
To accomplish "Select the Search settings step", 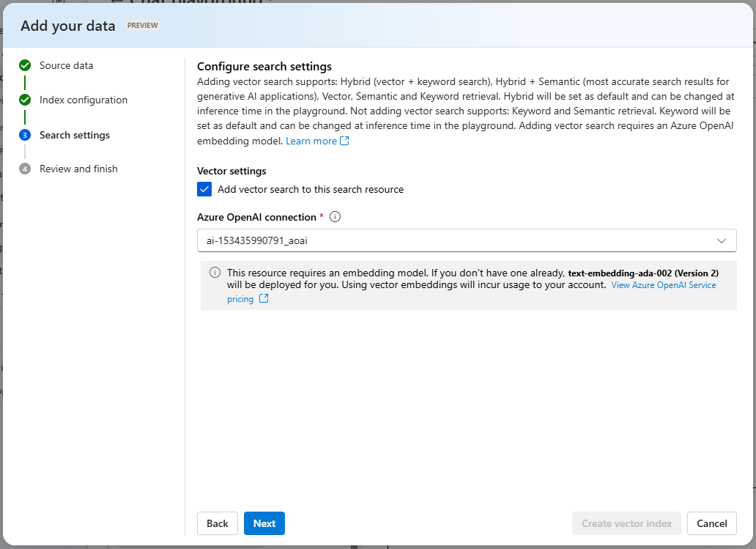I will pyautogui.click(x=75, y=135).
